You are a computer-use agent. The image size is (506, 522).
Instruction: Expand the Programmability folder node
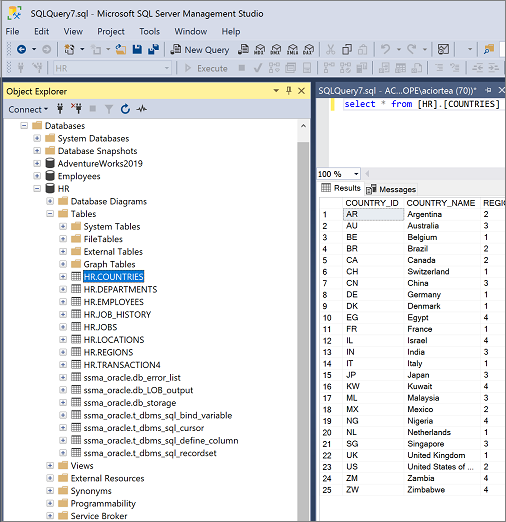(x=50, y=503)
